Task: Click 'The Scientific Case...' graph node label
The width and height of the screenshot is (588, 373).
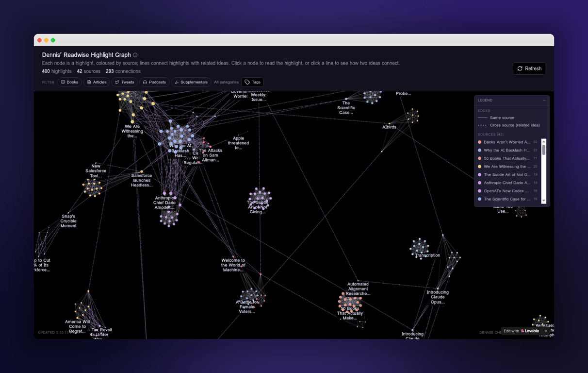Action: [346, 108]
